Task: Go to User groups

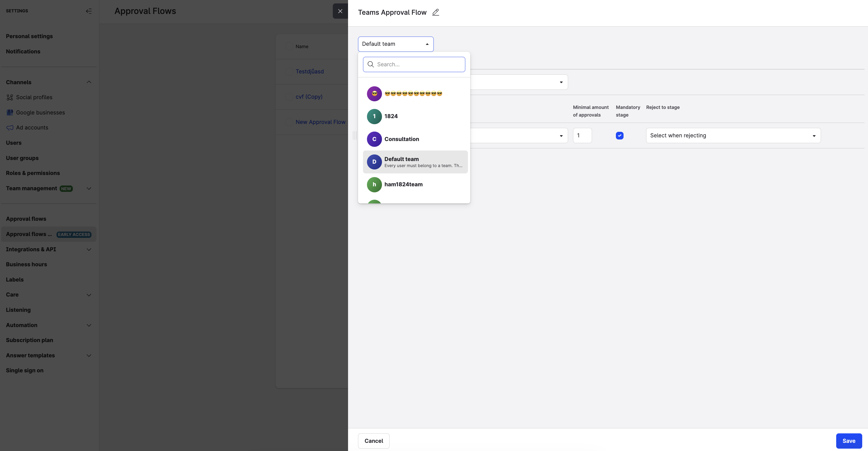Action: (22, 158)
